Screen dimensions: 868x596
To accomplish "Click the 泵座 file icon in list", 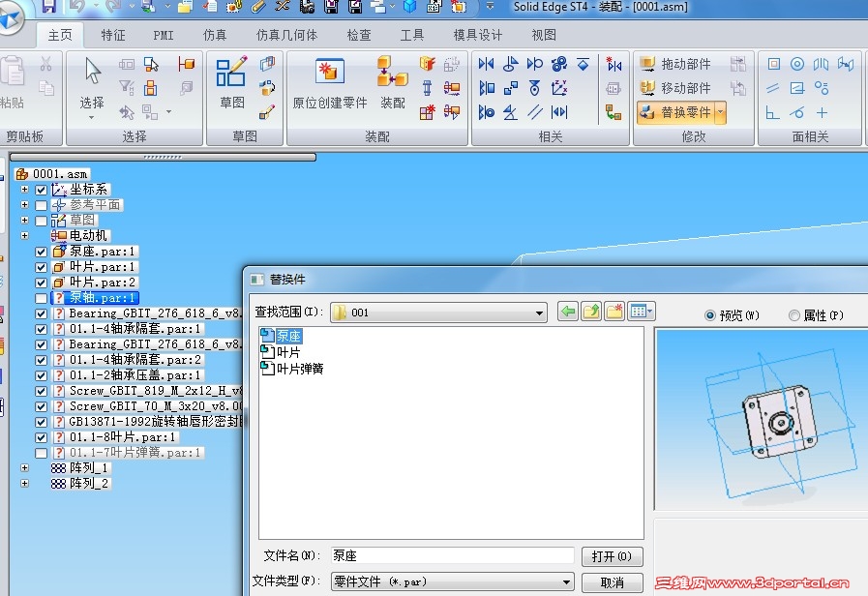I will [267, 336].
